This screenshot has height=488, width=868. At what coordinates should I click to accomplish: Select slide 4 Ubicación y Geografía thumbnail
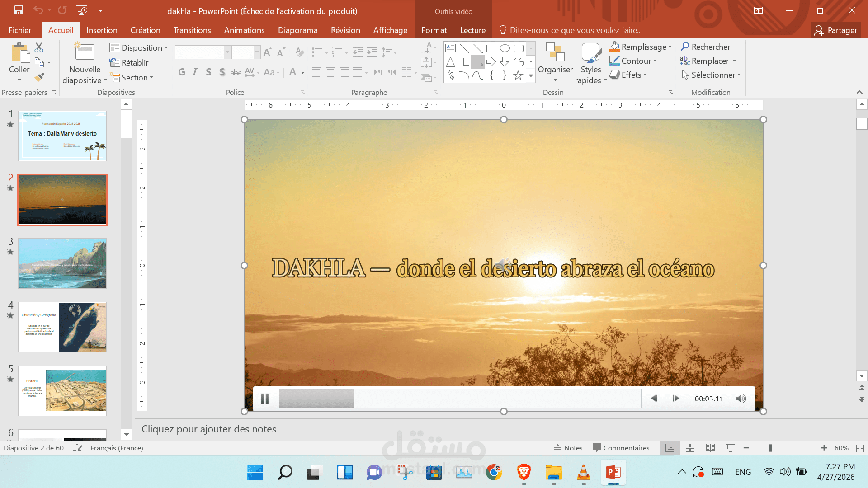[62, 327]
